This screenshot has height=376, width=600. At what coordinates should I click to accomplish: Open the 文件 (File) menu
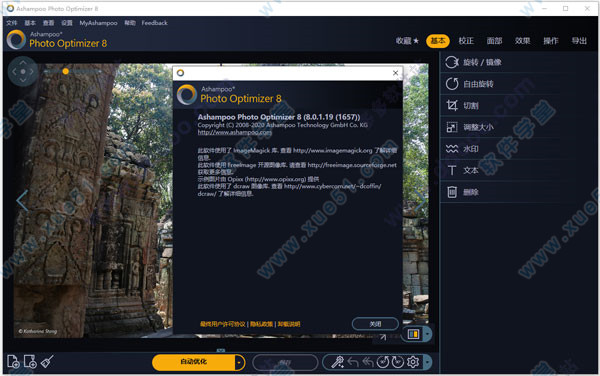pyautogui.click(x=12, y=23)
